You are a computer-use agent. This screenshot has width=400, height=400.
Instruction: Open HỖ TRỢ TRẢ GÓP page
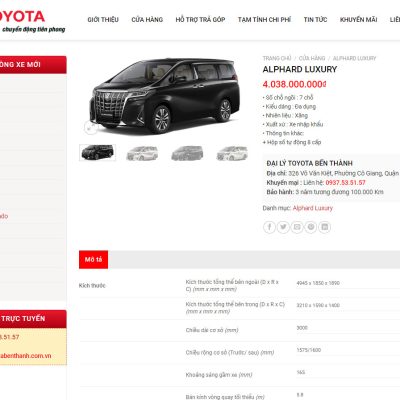tap(200, 20)
